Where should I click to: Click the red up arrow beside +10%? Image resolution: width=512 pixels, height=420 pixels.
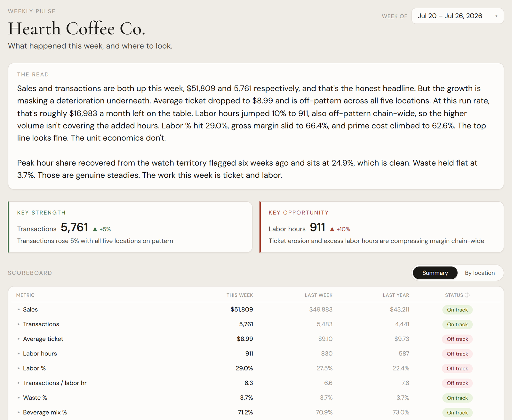point(332,229)
